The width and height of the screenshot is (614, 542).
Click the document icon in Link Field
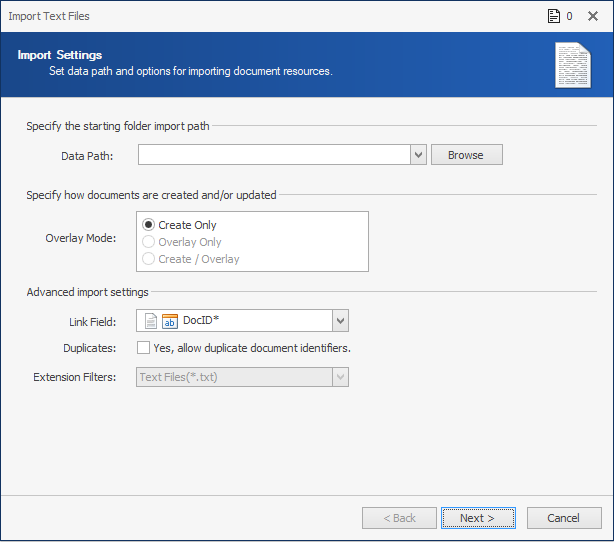coord(151,321)
